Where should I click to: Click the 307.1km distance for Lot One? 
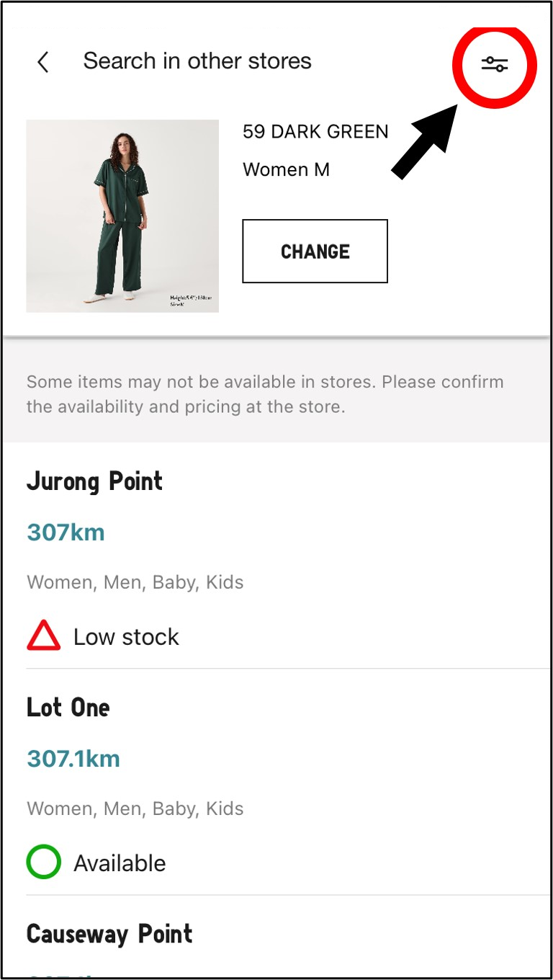[x=73, y=759]
